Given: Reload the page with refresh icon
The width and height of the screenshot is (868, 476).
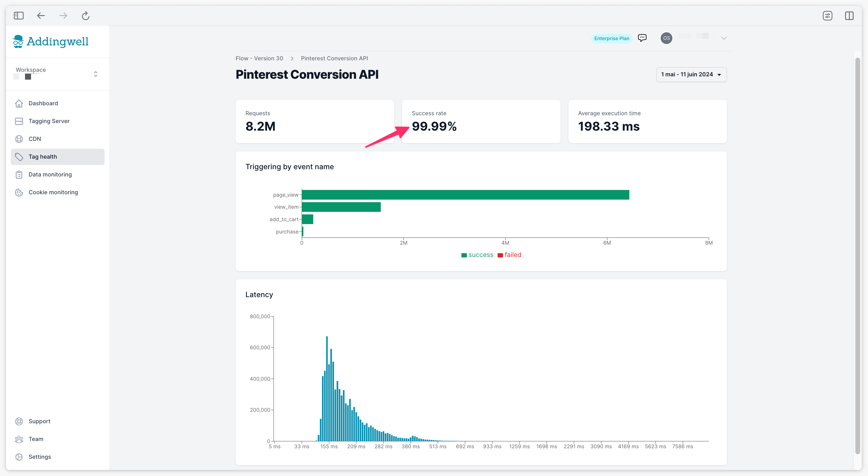Looking at the screenshot, I should pos(86,15).
